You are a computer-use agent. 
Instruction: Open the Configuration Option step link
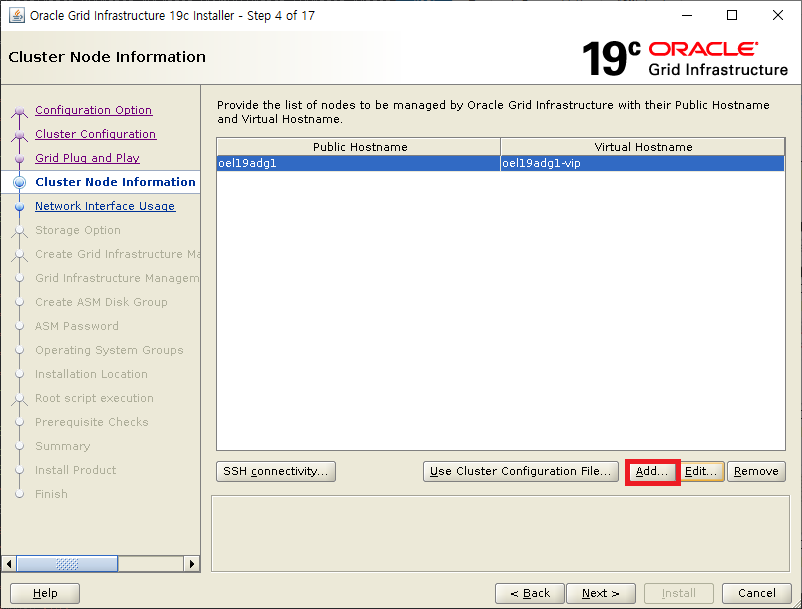coord(94,110)
